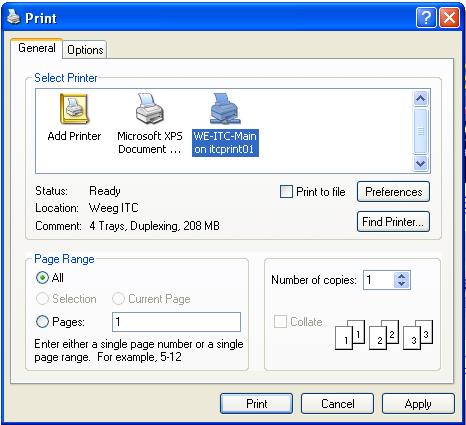Viewport: 466px width, 425px height.
Task: Select the All page range radio button
Action: tap(42, 277)
